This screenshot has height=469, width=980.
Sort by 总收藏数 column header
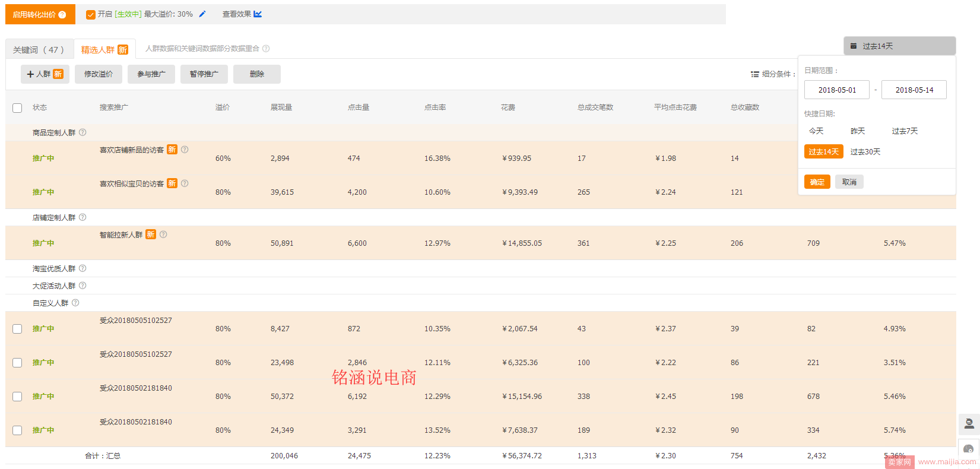click(745, 107)
